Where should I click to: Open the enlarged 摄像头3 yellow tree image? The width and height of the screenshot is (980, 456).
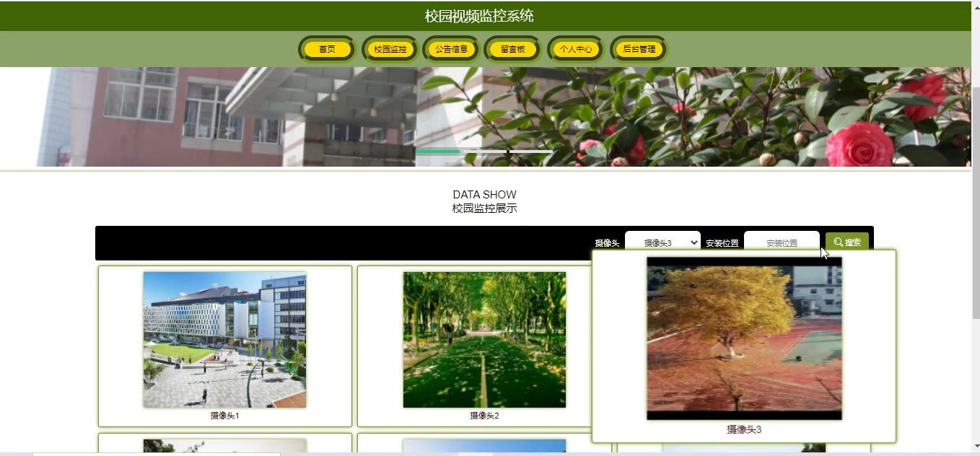tap(744, 338)
